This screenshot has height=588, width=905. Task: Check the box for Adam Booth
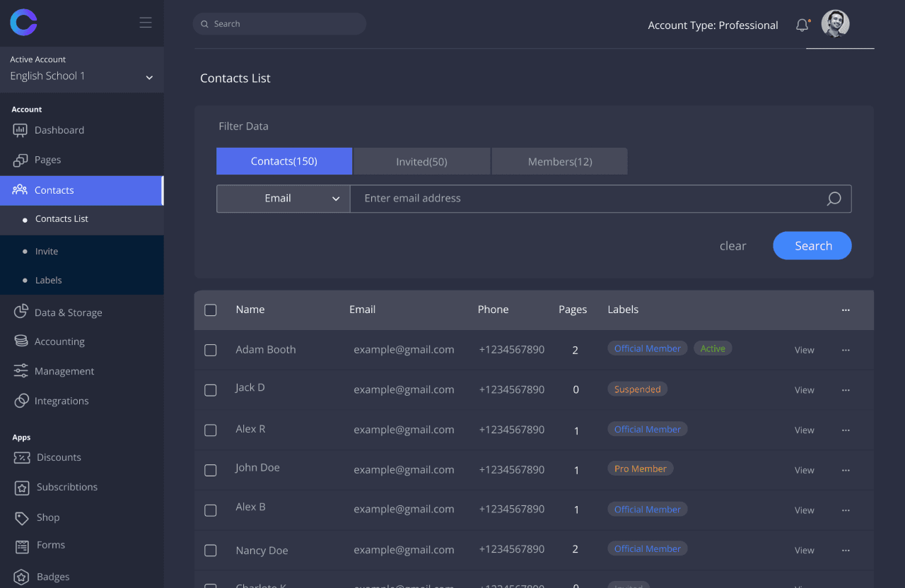pyautogui.click(x=211, y=350)
